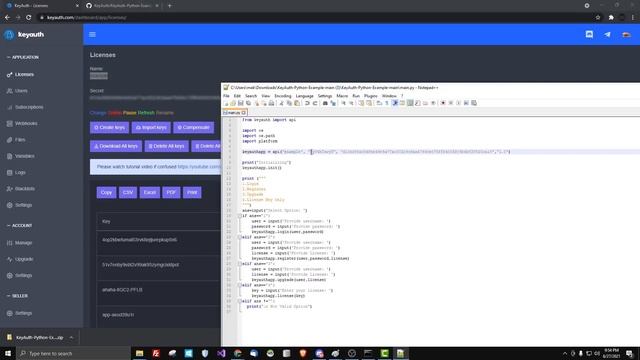Select the main.py tab in Notepad++
Viewport: 640px width, 360px height.
pos(234,112)
